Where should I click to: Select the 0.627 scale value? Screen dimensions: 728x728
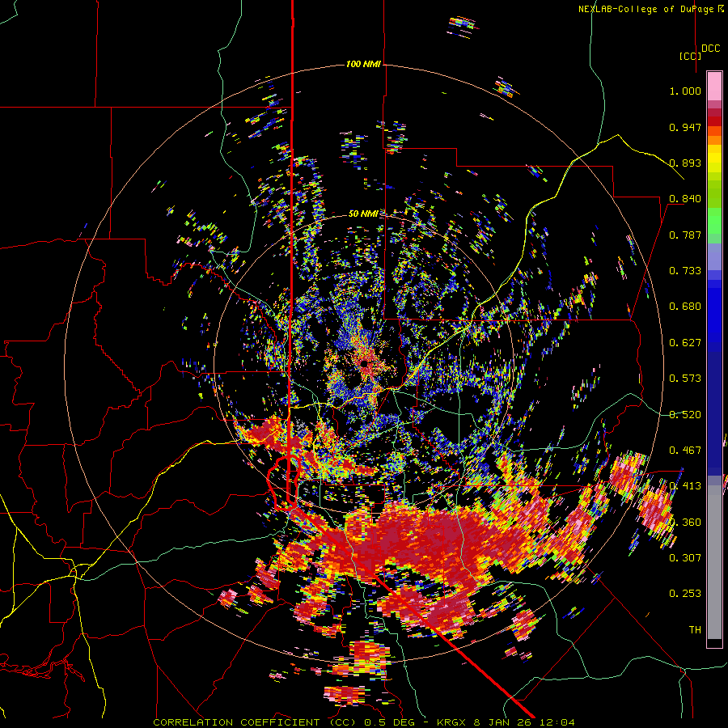click(685, 343)
